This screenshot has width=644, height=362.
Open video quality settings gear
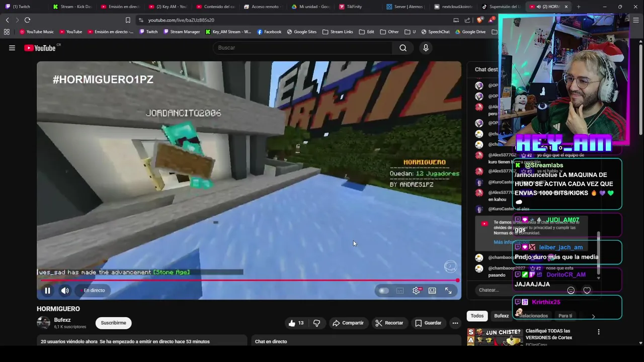(x=416, y=291)
